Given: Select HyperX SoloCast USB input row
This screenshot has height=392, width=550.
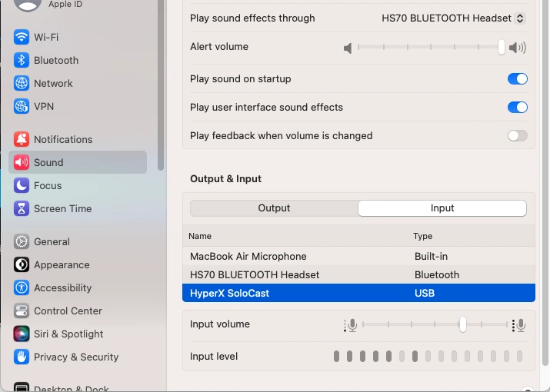Looking at the screenshot, I should (358, 293).
